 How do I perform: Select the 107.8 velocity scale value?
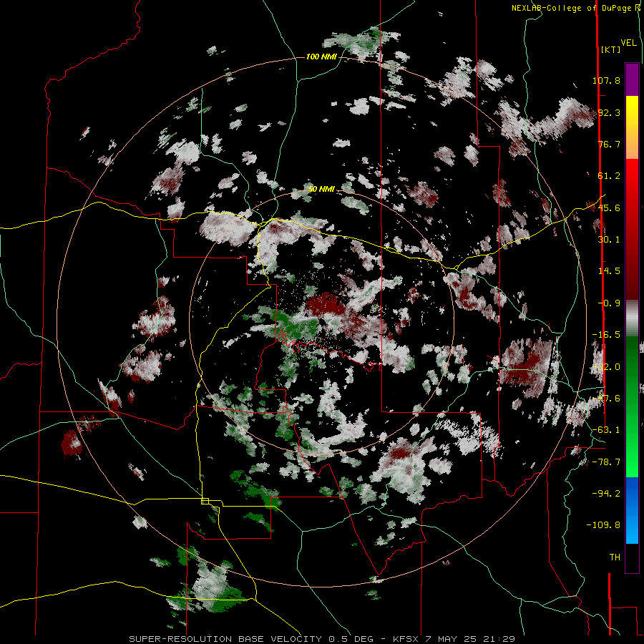606,80
